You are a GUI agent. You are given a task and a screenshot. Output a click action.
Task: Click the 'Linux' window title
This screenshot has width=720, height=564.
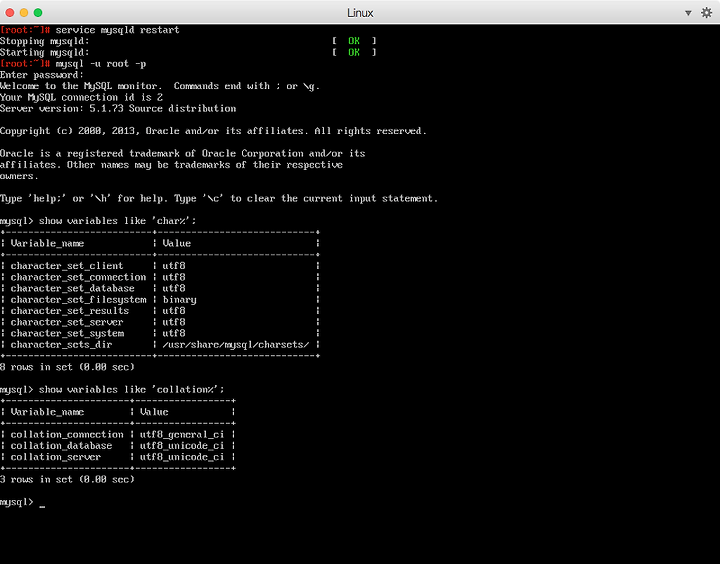360,13
